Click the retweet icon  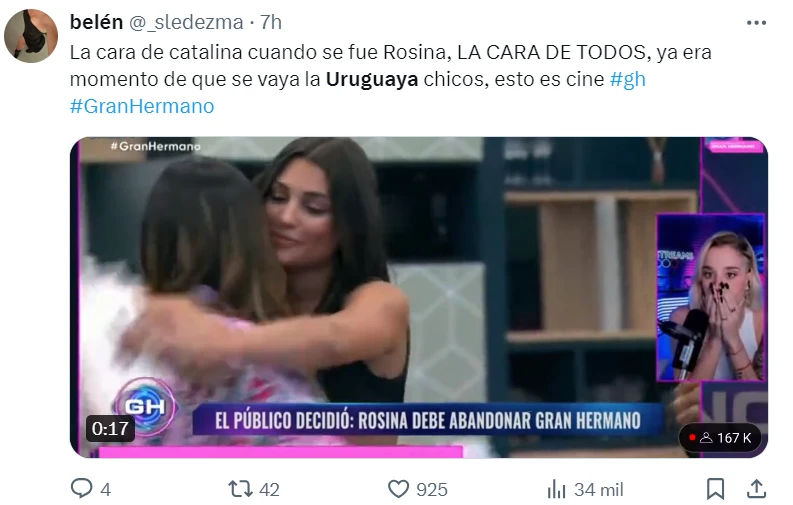click(240, 489)
